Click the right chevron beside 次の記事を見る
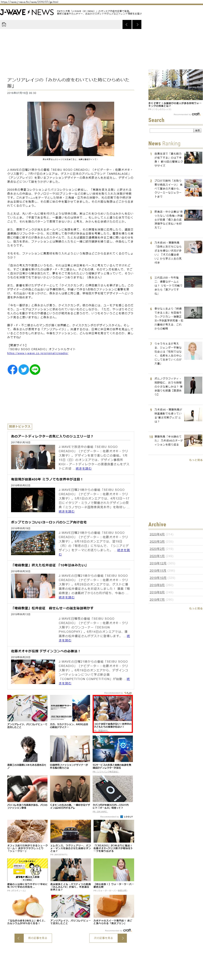Viewport: 203px width, 980px height. point(122,938)
